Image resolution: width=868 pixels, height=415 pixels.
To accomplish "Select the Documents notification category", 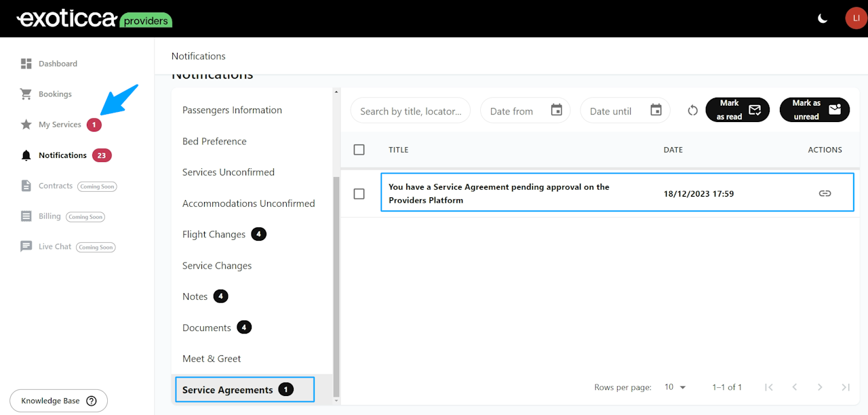I will [x=207, y=328].
